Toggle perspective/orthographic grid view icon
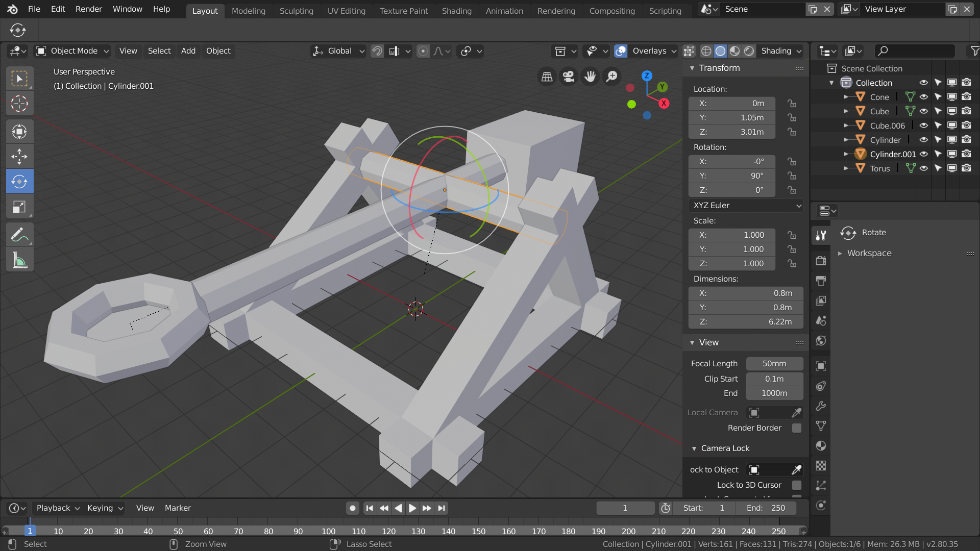980x551 pixels. click(547, 77)
